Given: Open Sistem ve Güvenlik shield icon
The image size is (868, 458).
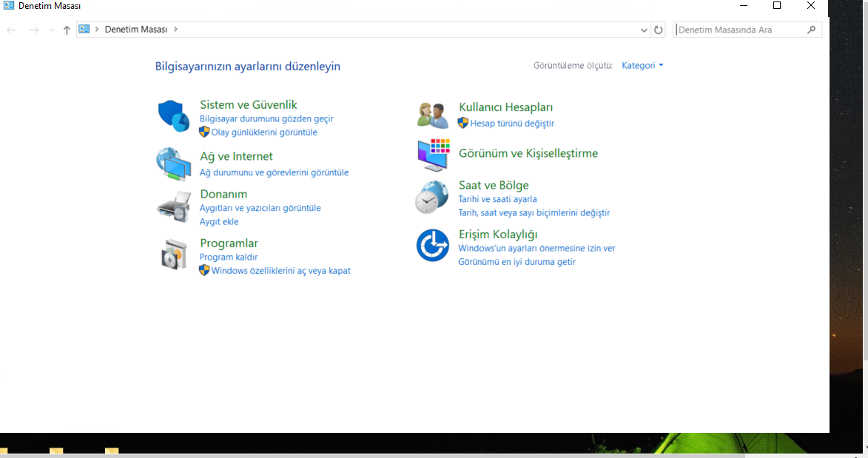Looking at the screenshot, I should point(174,115).
